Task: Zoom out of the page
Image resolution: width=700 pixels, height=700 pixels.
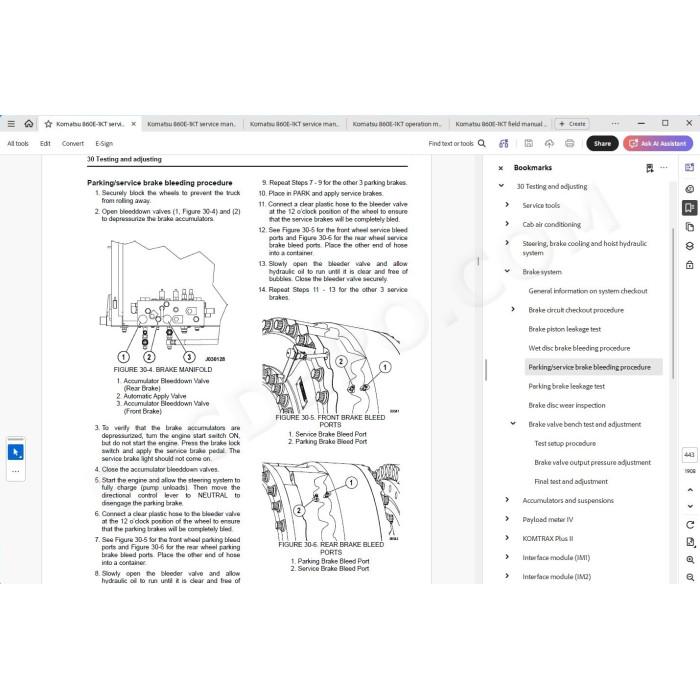Action: pos(690,577)
